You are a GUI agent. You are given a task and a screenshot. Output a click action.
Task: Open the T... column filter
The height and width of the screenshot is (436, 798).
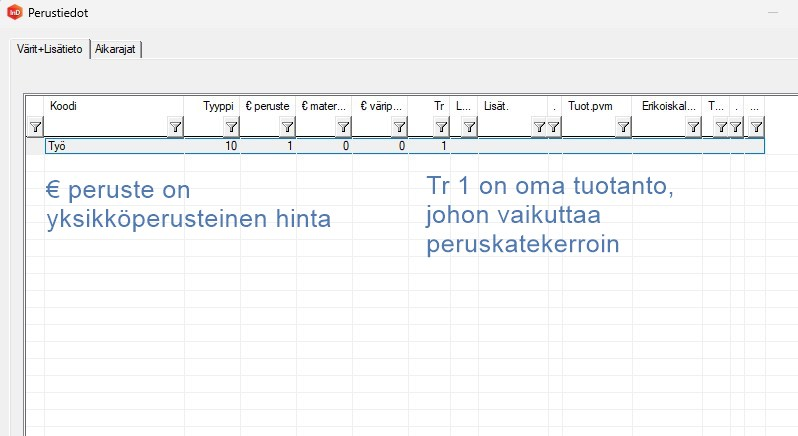[x=721, y=127]
